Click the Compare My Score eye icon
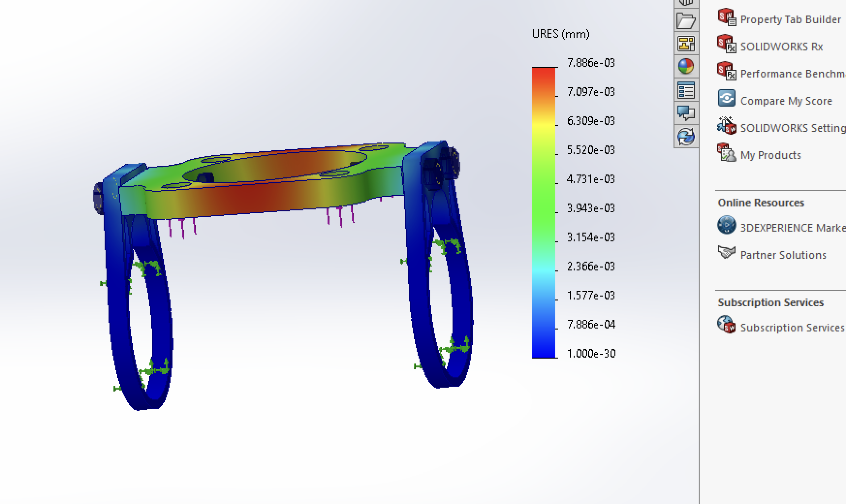The image size is (846, 504). 726,97
